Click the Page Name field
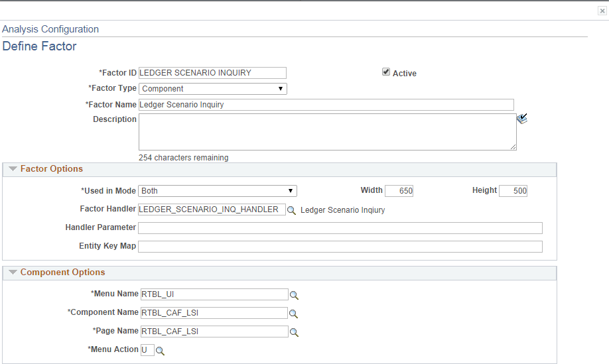 [x=214, y=332]
